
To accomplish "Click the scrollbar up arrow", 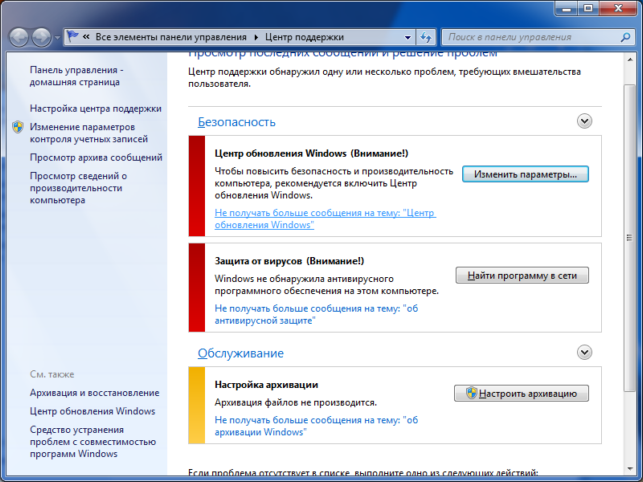I will pos(629,60).
